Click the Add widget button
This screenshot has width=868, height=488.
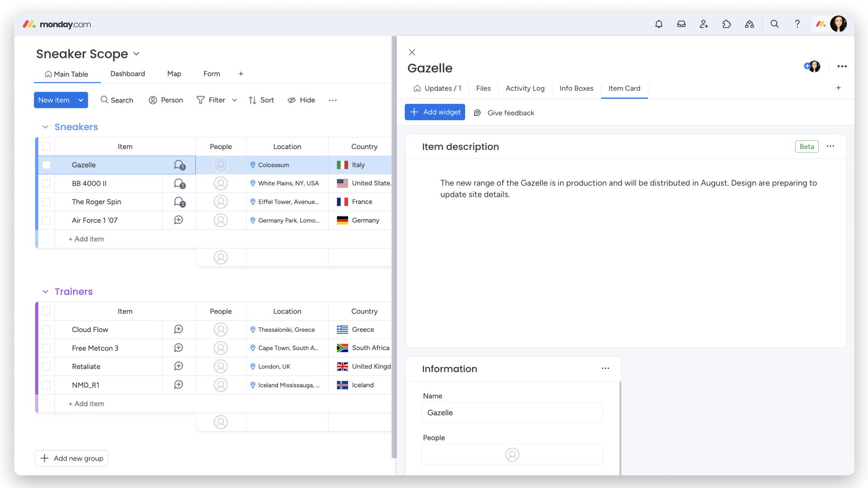click(435, 112)
